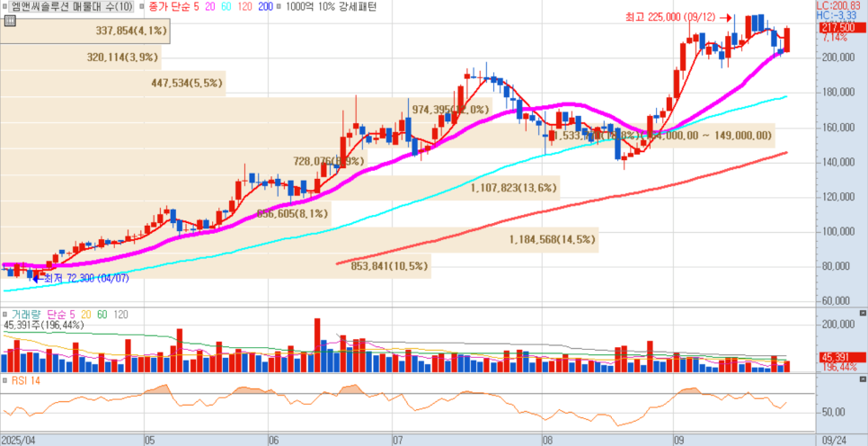Click the small square marker before 종가 단순
This screenshot has width=868, height=446.
(x=143, y=6)
